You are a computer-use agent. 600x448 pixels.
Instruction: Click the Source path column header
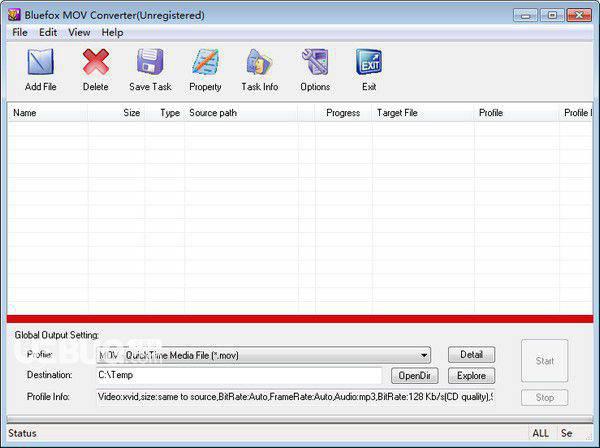click(x=241, y=113)
